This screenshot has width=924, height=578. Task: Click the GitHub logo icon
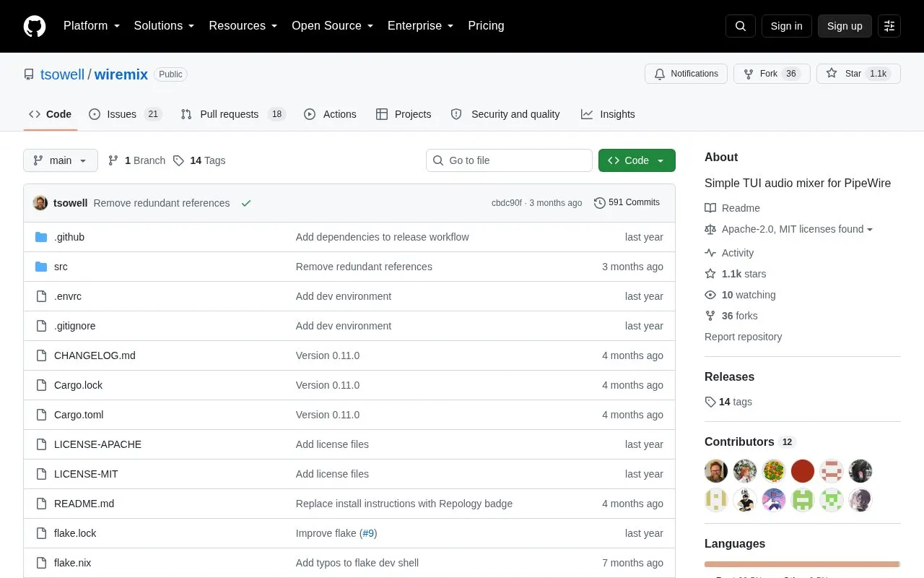[x=35, y=26]
